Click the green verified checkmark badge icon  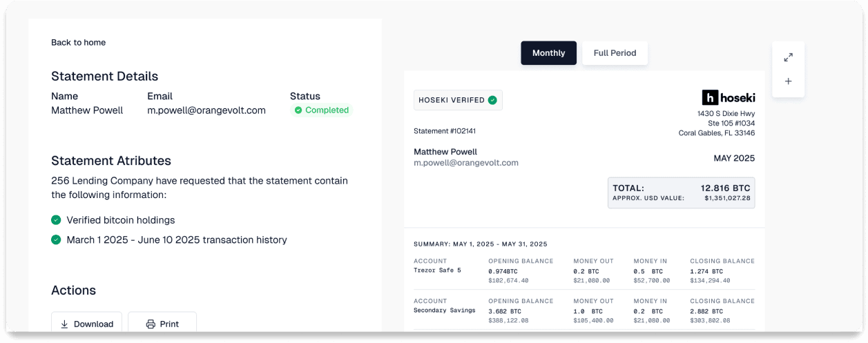click(x=492, y=100)
